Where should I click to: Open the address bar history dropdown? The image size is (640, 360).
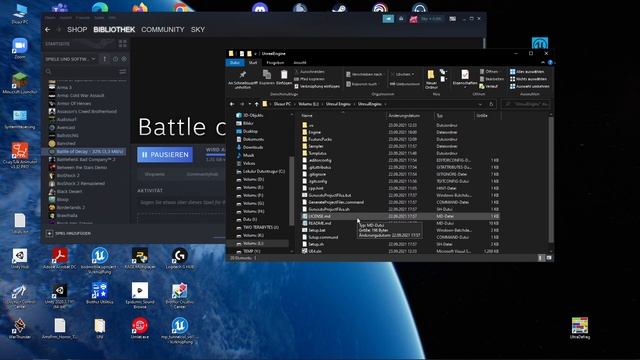pos(480,104)
